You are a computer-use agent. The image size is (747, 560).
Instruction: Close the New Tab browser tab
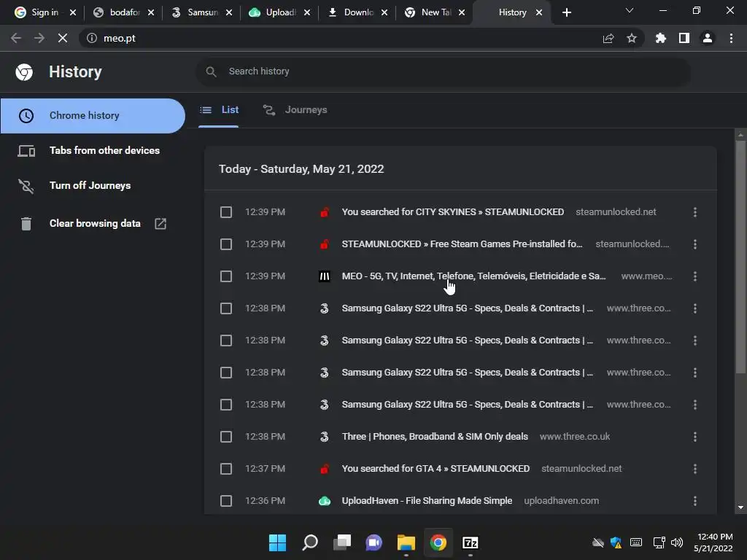tap(462, 12)
